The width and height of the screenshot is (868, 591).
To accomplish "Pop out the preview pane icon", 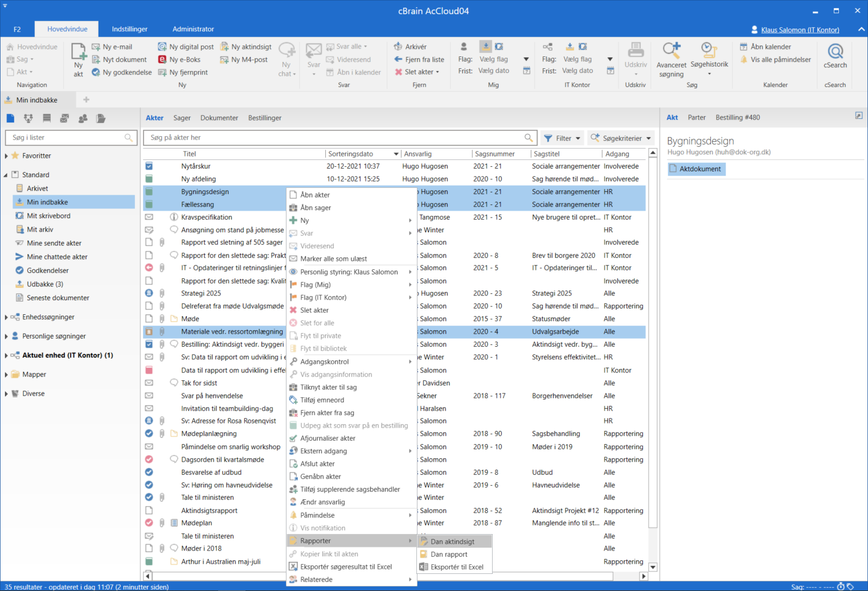I will click(859, 116).
